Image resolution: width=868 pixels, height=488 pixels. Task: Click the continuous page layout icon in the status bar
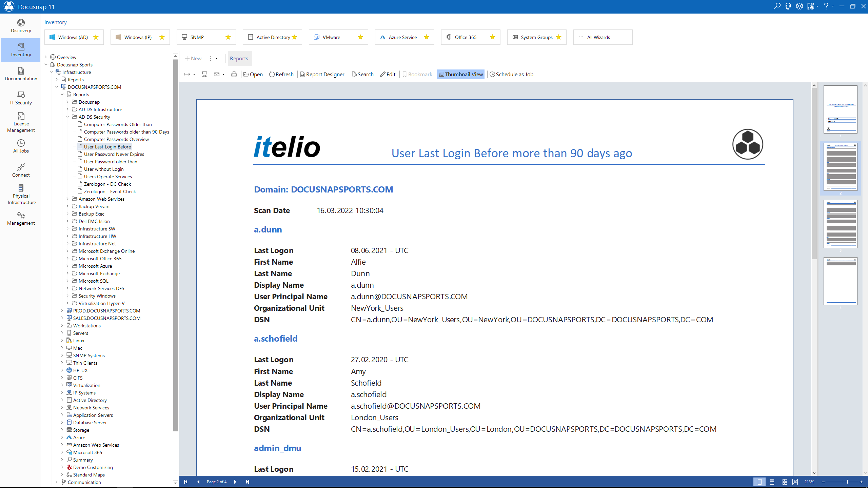[x=772, y=482]
